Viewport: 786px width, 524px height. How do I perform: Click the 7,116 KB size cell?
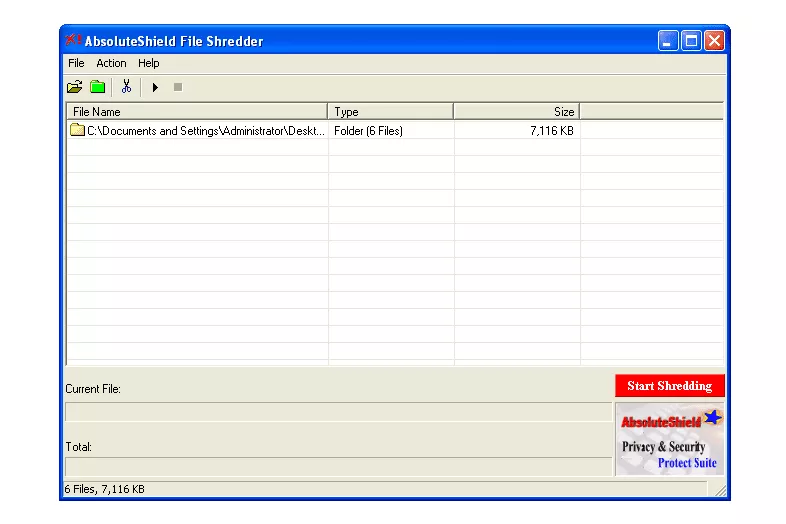pyautogui.click(x=552, y=131)
